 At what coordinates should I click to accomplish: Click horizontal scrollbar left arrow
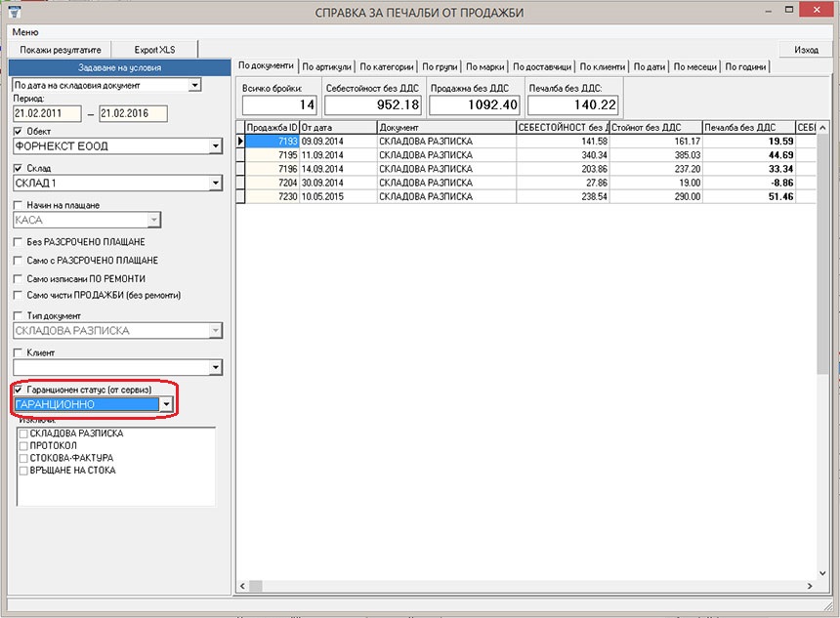tap(242, 586)
